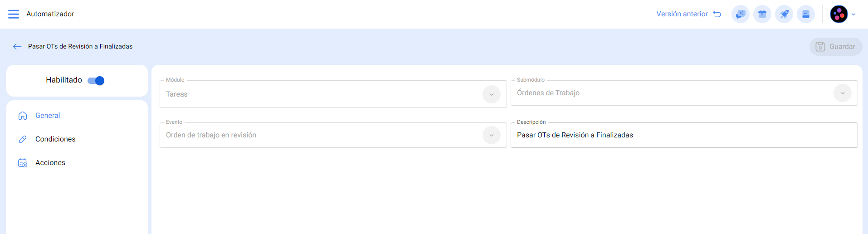The image size is (868, 234).
Task: Open the AI chat assistant icon
Action: click(x=740, y=14)
